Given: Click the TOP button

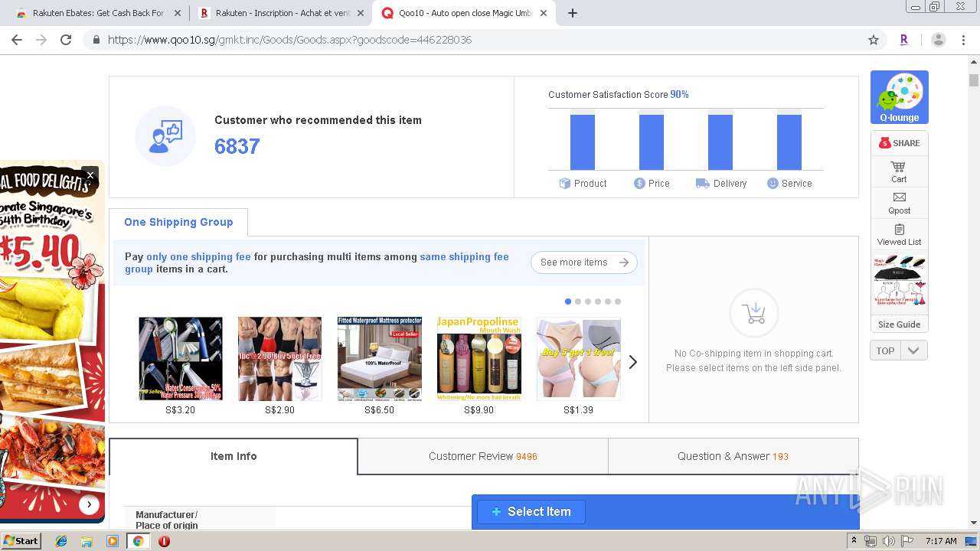Looking at the screenshot, I should click(885, 350).
